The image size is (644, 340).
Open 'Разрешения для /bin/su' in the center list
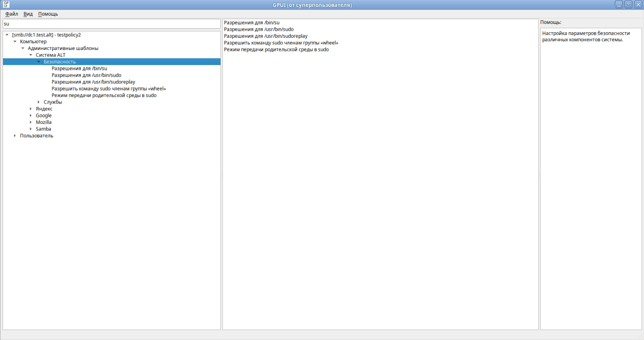[252, 23]
